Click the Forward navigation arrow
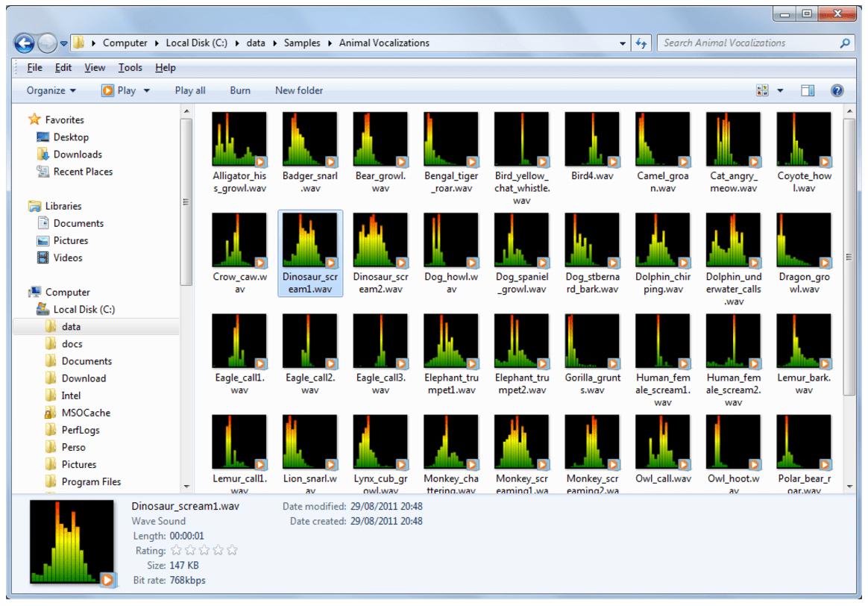Image resolution: width=868 pixels, height=606 pixels. tap(47, 43)
